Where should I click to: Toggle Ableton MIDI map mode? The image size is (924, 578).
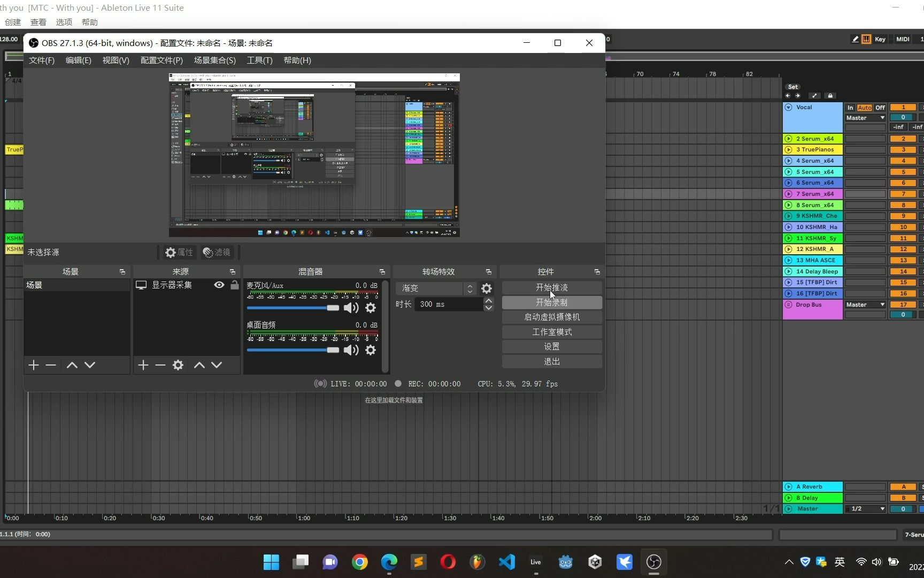(x=903, y=39)
